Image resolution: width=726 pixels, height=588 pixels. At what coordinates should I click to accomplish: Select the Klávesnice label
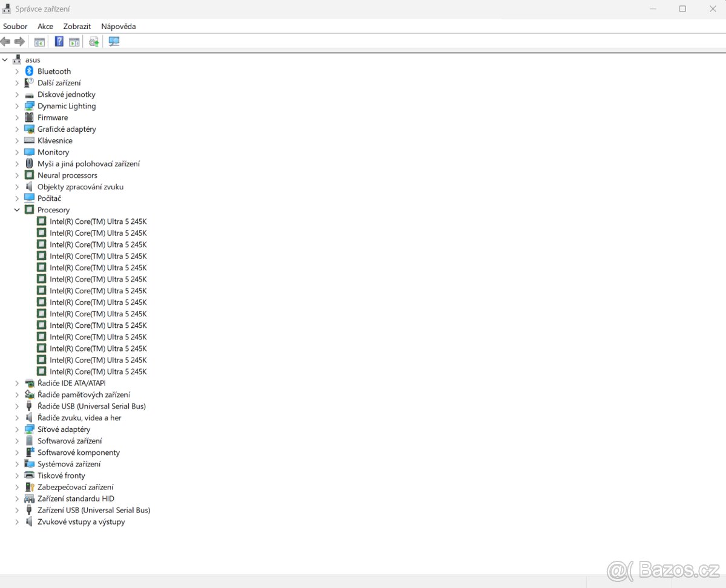coord(55,140)
